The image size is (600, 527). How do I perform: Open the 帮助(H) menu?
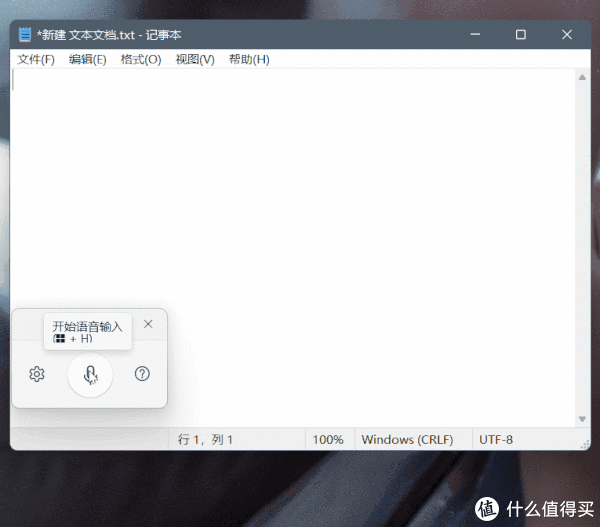click(249, 59)
